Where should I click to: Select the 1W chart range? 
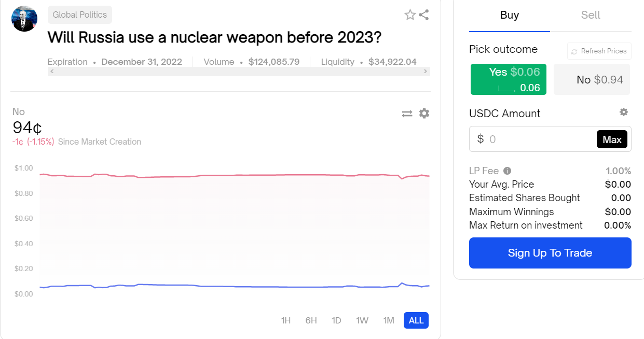point(362,320)
